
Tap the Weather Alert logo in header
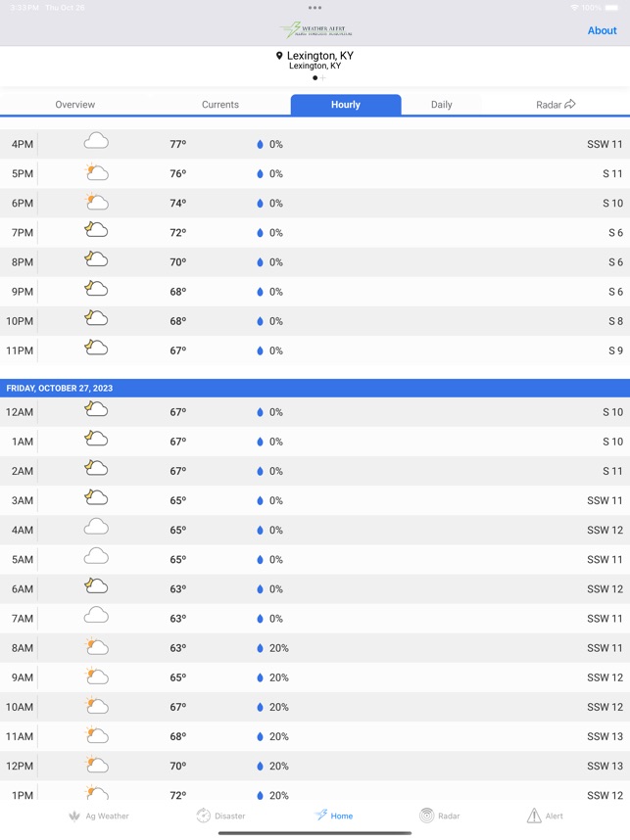(316, 30)
